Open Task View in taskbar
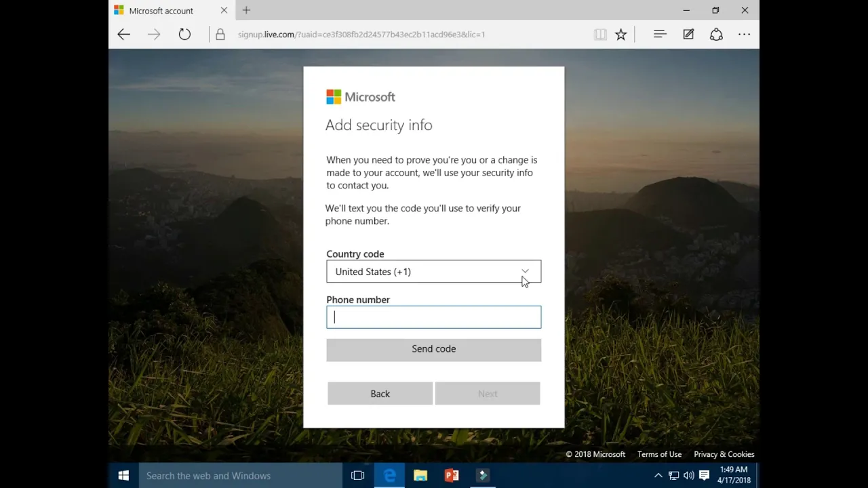The width and height of the screenshot is (868, 488). coord(357,476)
